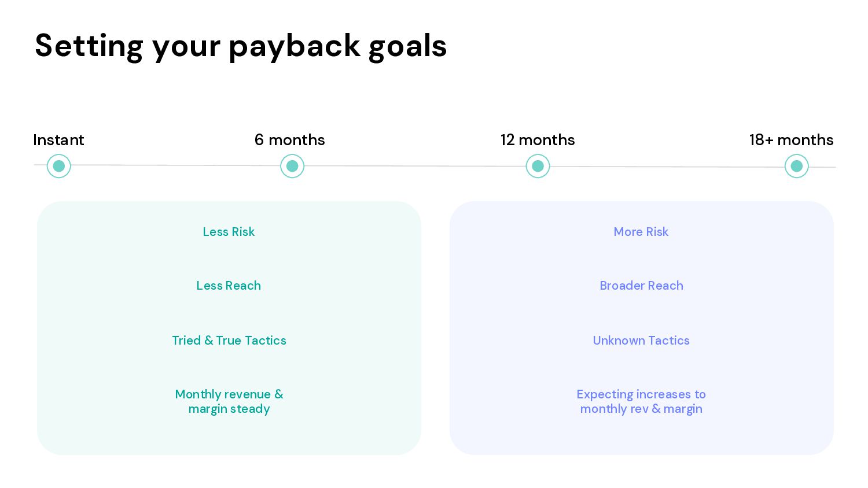Select 'Tried & True Tactics' text

click(x=229, y=341)
